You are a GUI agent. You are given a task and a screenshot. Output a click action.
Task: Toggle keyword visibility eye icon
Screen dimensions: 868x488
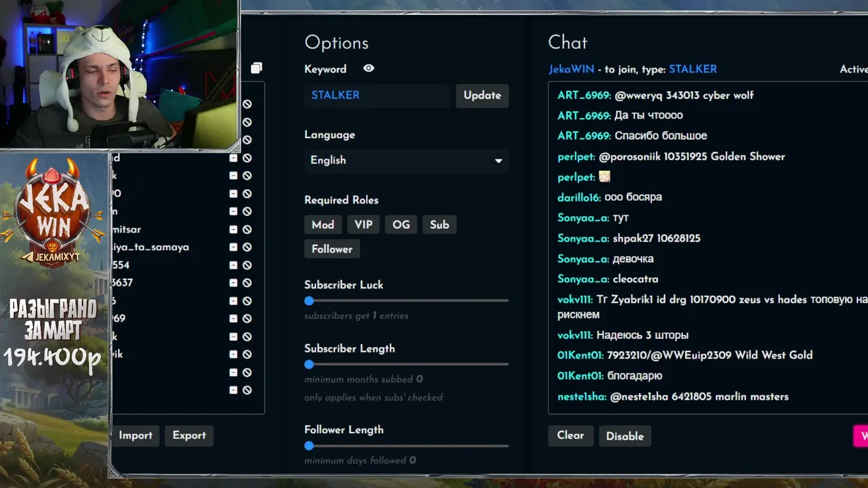pyautogui.click(x=368, y=68)
